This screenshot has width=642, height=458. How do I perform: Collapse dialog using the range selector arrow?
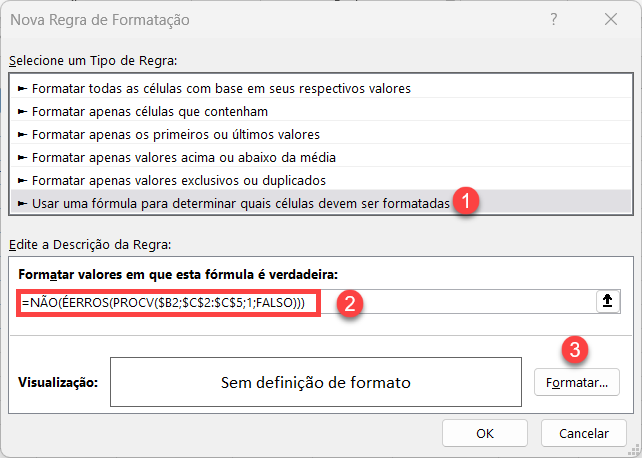[608, 301]
